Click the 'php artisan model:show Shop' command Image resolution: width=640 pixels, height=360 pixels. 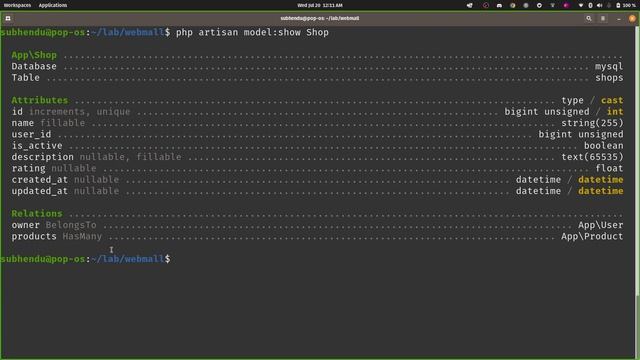(x=252, y=32)
